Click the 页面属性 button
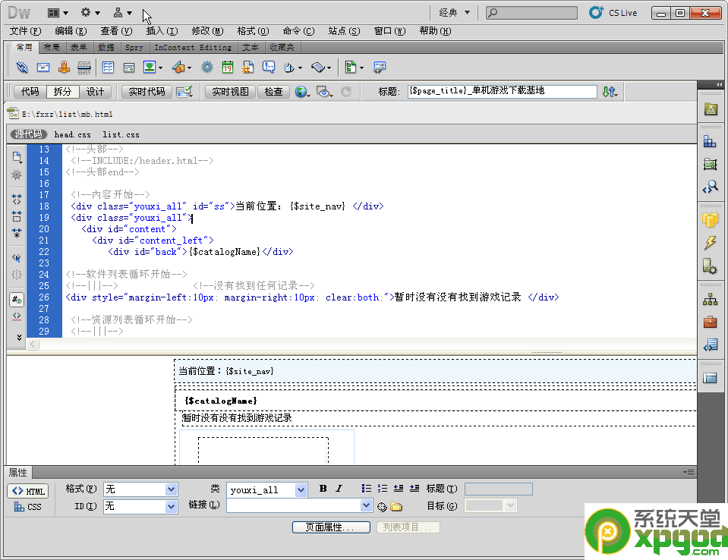The image size is (728, 560). (x=331, y=527)
